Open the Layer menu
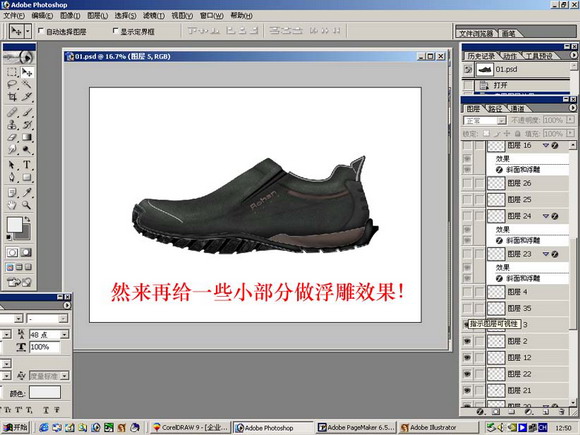The height and width of the screenshot is (435, 580). pos(97,16)
